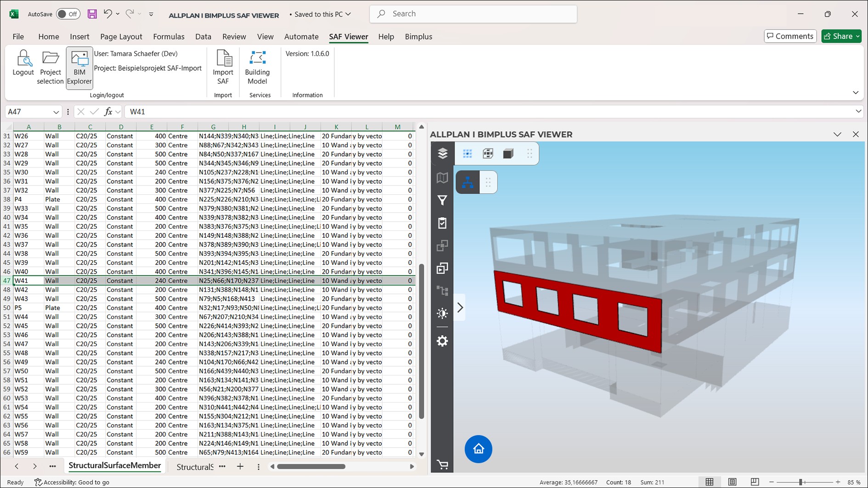Image resolution: width=868 pixels, height=488 pixels.
Task: Switch to the Formulas ribbon tab
Action: pyautogui.click(x=169, y=37)
